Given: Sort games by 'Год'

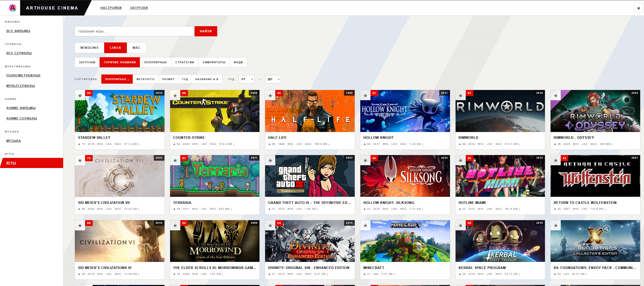Looking at the screenshot, I should click(x=185, y=79).
